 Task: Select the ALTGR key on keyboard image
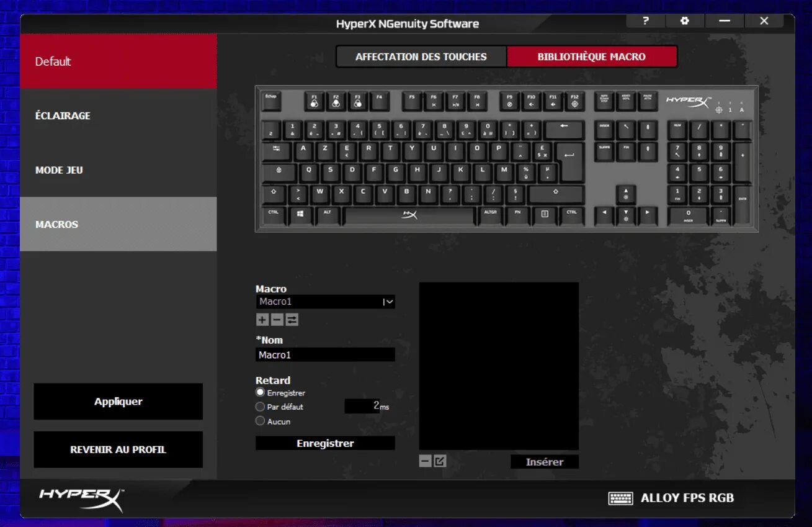[490, 214]
